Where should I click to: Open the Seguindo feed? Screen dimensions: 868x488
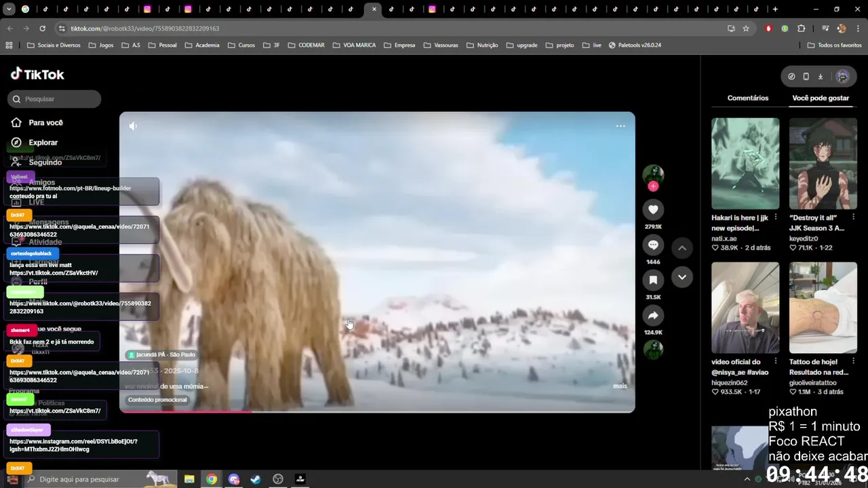[x=45, y=163]
